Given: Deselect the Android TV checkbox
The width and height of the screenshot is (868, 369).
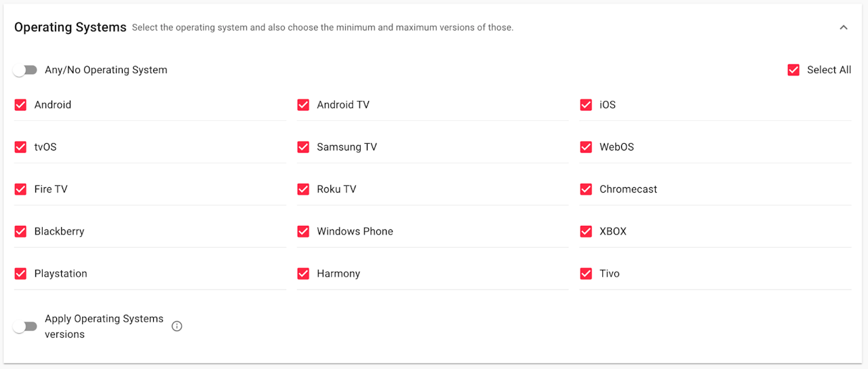Looking at the screenshot, I should pos(303,105).
